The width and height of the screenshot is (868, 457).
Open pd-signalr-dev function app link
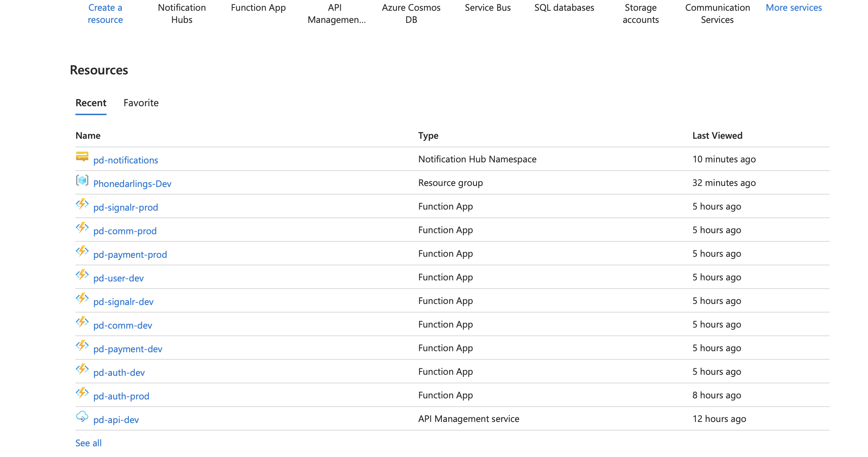tap(123, 302)
